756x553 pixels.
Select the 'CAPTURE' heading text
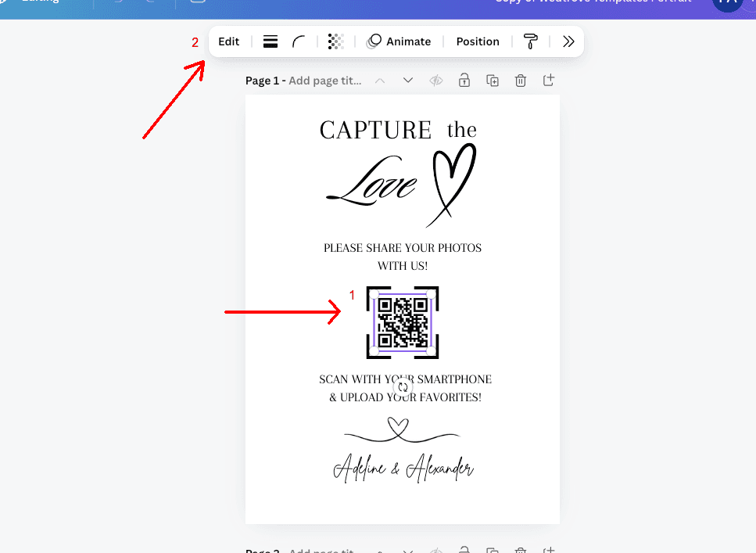[x=375, y=131]
